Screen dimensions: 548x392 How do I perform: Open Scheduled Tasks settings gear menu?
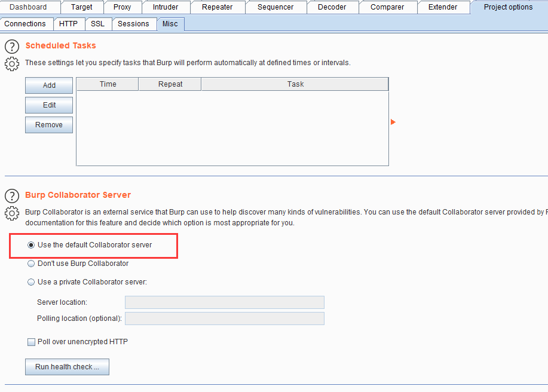[x=12, y=64]
